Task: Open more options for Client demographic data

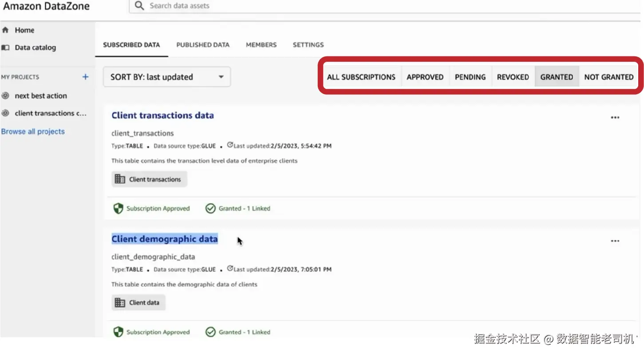Action: (x=615, y=241)
